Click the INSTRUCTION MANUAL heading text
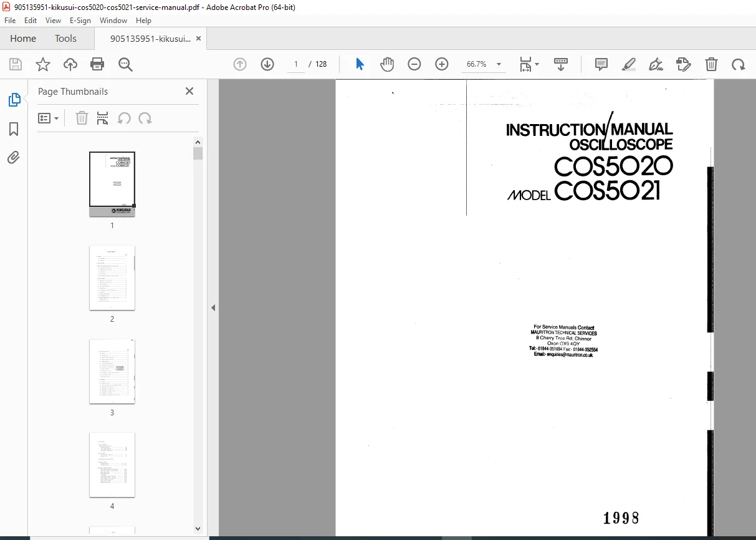 click(x=589, y=130)
